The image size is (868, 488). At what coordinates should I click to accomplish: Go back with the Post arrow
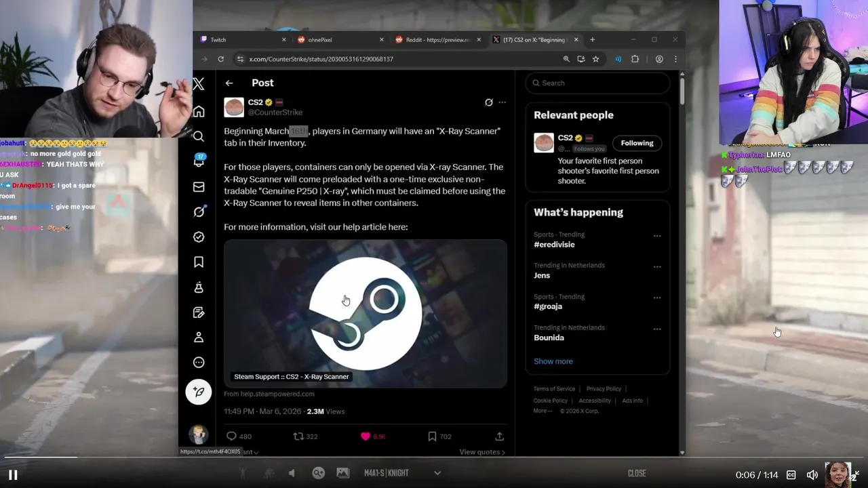pyautogui.click(x=229, y=83)
